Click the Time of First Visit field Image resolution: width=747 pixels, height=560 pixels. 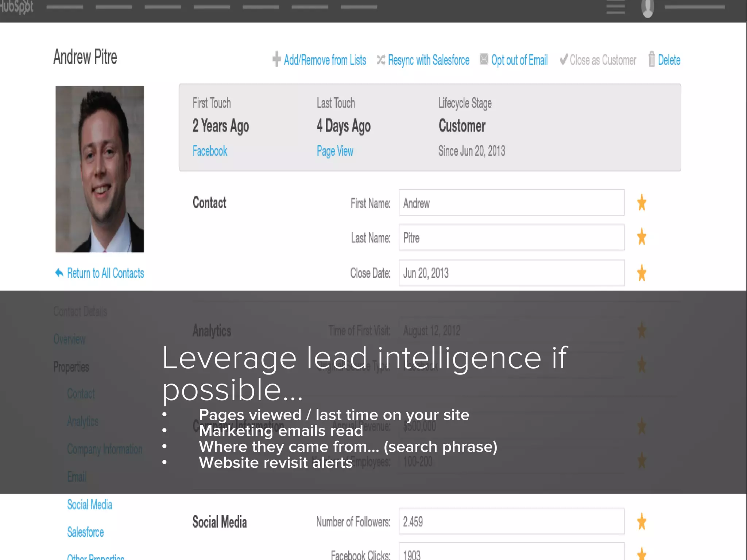(512, 330)
